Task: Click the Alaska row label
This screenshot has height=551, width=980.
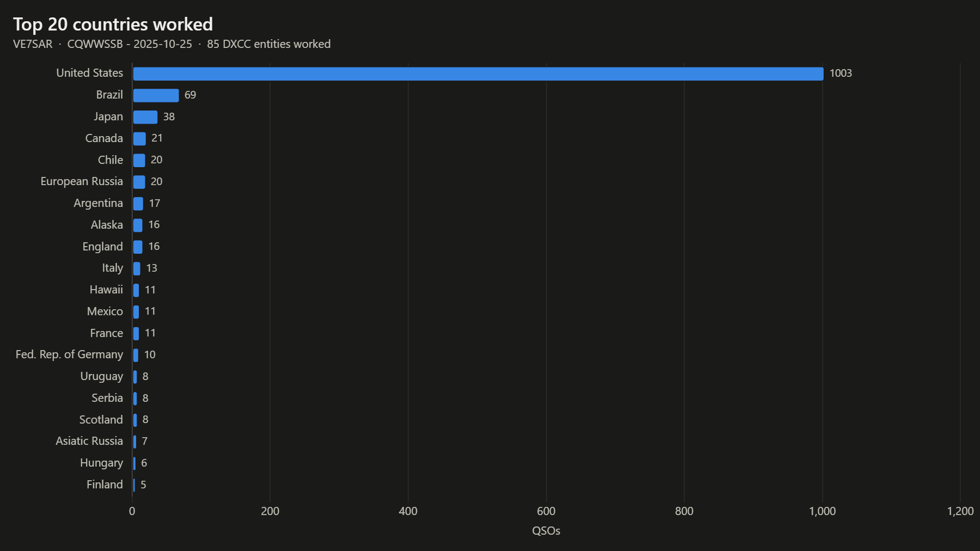Action: (x=107, y=225)
